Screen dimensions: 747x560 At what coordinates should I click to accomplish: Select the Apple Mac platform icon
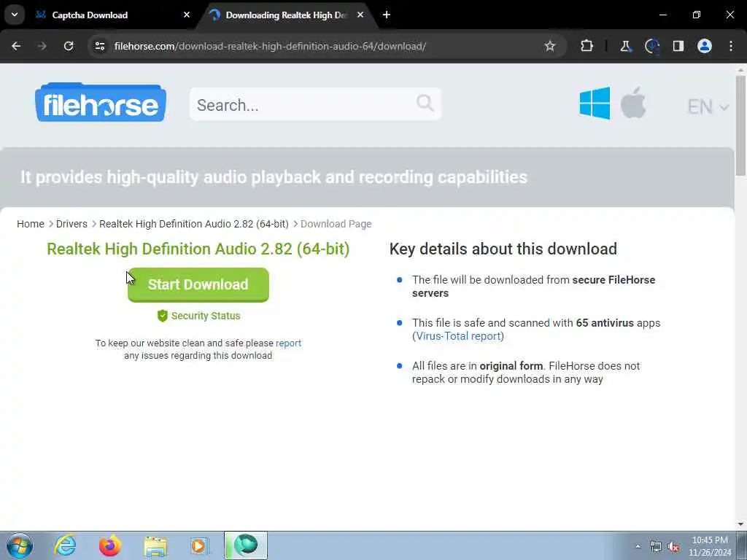coord(633,102)
